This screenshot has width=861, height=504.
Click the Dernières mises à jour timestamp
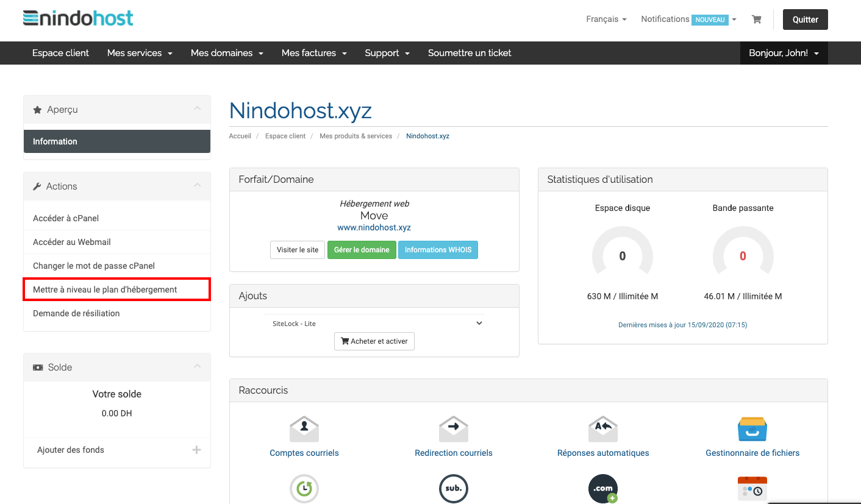[x=683, y=325]
